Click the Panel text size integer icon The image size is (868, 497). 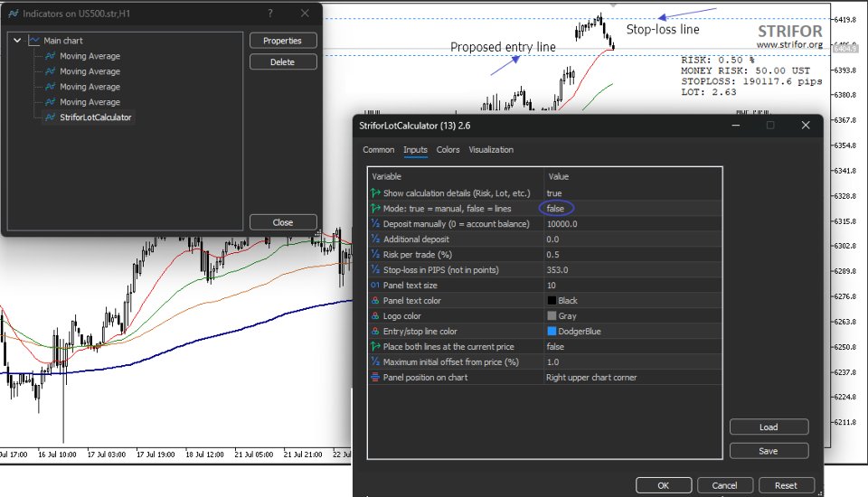375,285
